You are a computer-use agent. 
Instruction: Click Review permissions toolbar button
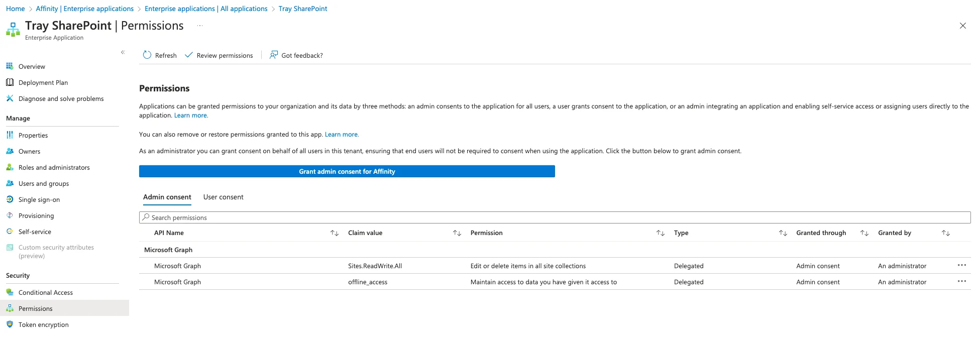point(219,55)
